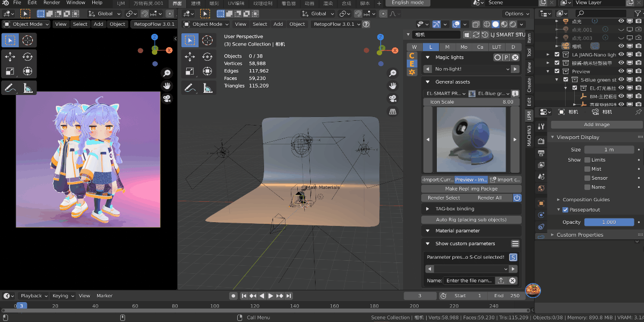Hide LA JIANG-Nano collection with eye icon
This screenshot has width=644, height=322.
(621, 55)
